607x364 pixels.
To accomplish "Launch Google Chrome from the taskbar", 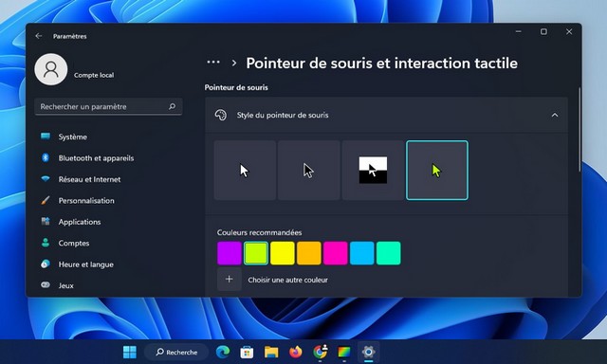I will pyautogui.click(x=321, y=352).
